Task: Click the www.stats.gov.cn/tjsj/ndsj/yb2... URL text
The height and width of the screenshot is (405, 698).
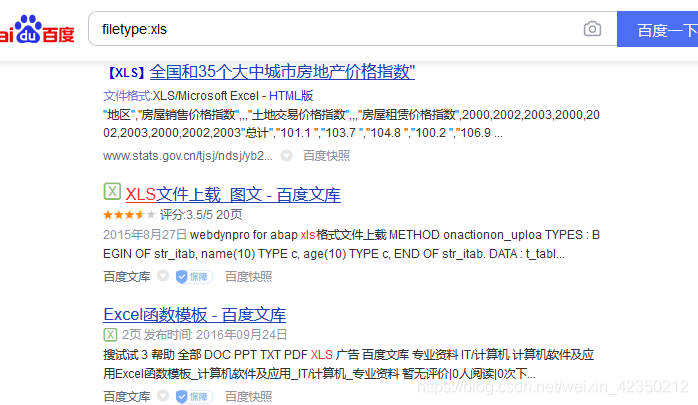Action: [x=188, y=156]
